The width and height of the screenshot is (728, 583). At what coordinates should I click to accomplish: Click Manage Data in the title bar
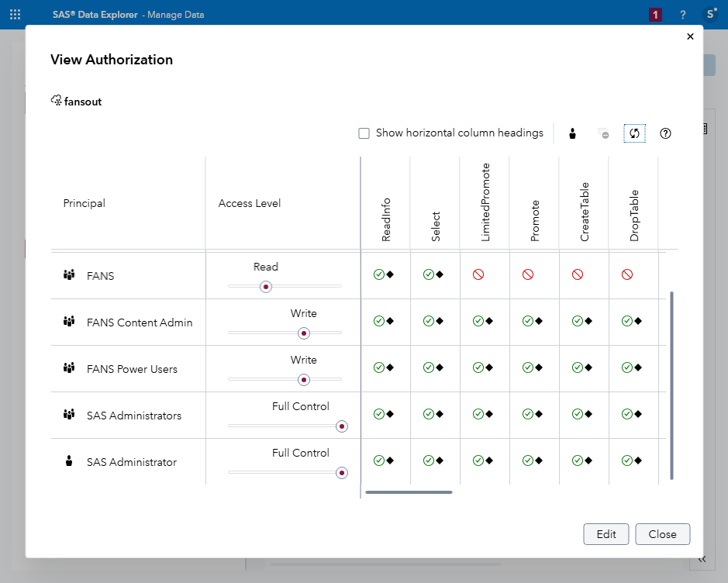177,14
